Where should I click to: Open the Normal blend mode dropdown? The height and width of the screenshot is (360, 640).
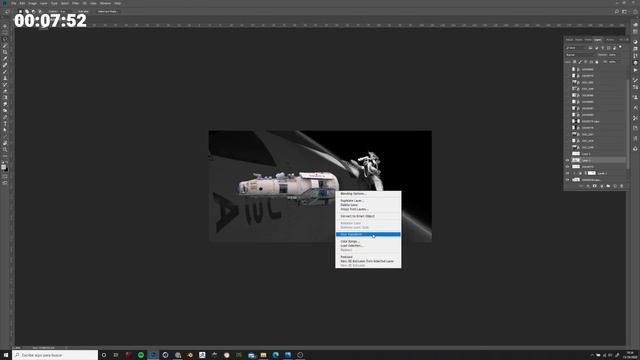(580, 55)
